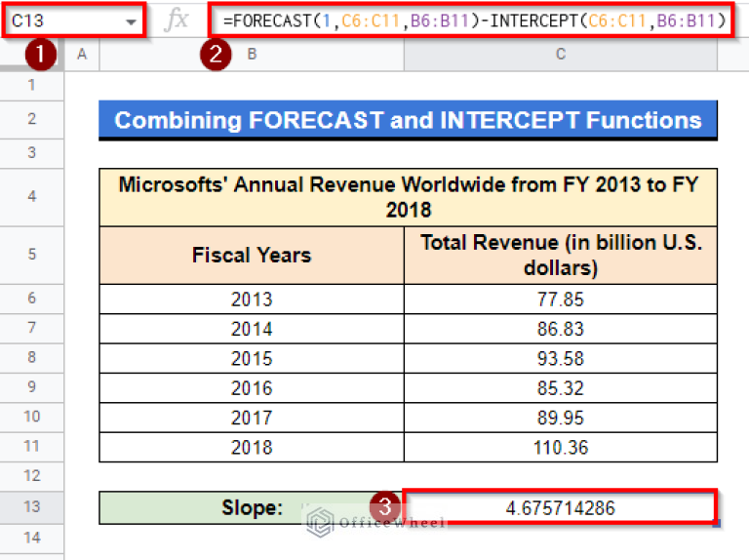Click the slope result cell 4.675714286
Image resolution: width=749 pixels, height=560 pixels.
[560, 508]
